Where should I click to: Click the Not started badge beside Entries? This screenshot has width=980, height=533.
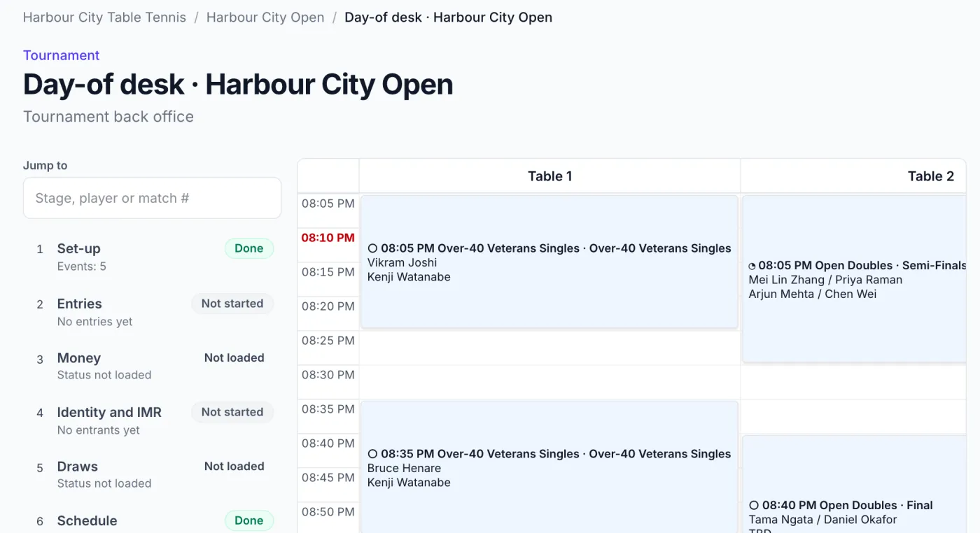pos(232,304)
